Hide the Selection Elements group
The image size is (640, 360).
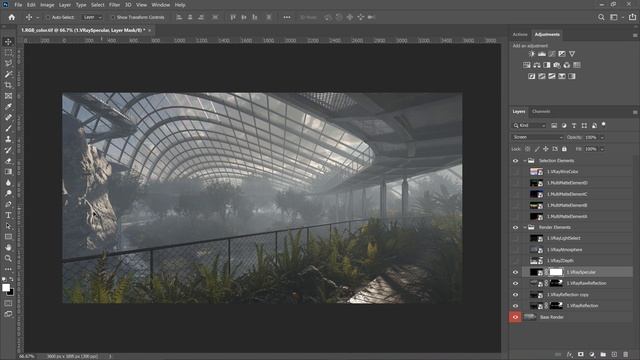click(515, 161)
